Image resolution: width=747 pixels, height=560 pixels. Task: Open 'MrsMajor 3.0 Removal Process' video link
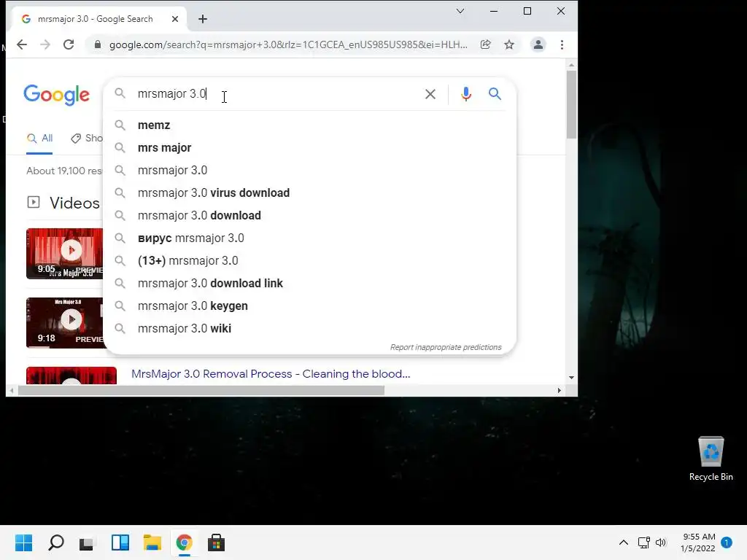[x=271, y=374]
